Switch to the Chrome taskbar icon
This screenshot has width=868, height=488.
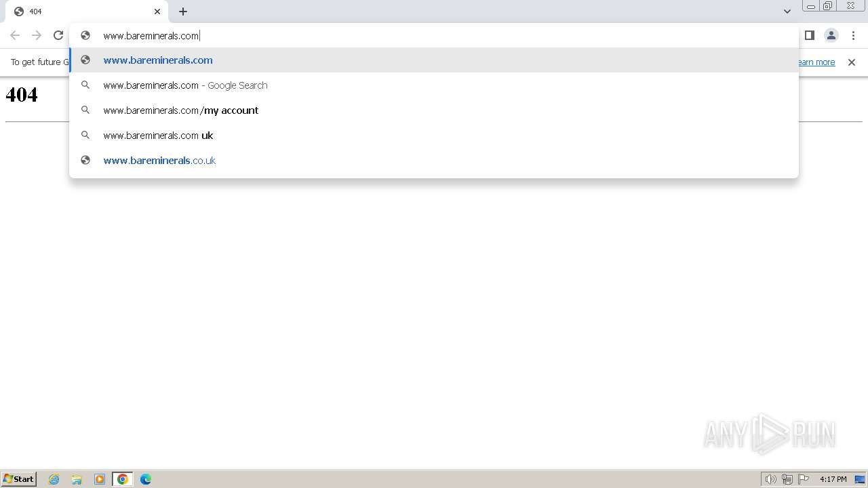[123, 479]
